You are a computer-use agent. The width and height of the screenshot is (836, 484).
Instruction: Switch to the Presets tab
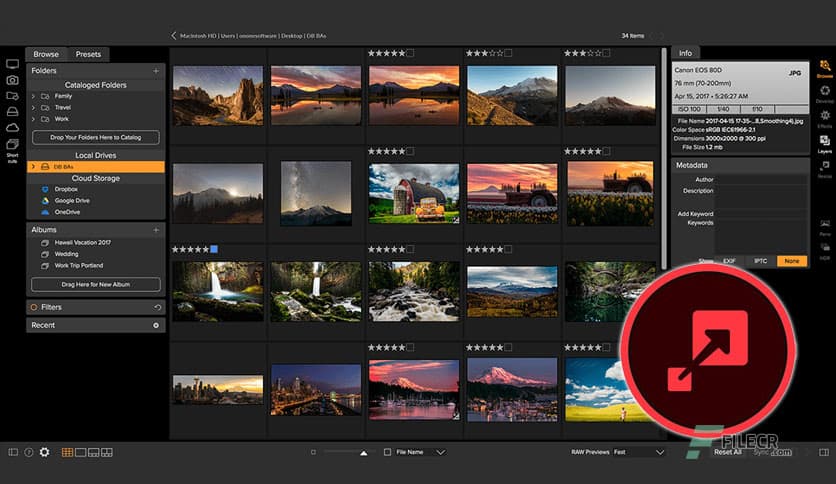tap(88, 54)
